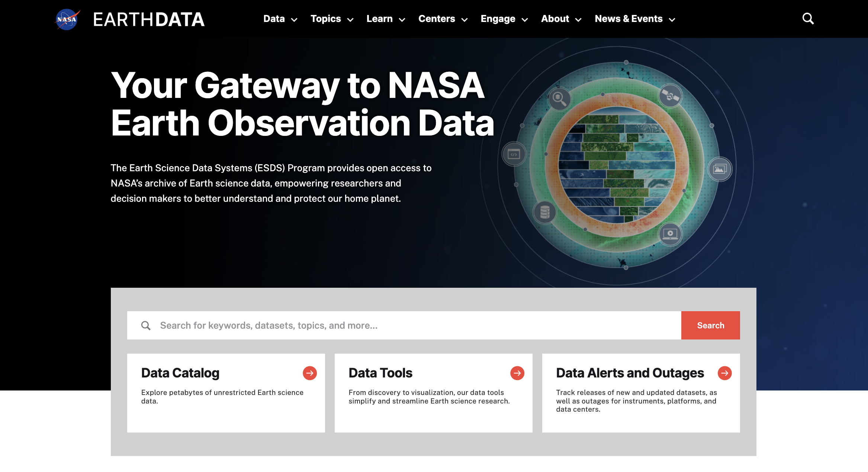Expand the Engage chevron in navigation
This screenshot has width=868, height=472.
point(525,20)
